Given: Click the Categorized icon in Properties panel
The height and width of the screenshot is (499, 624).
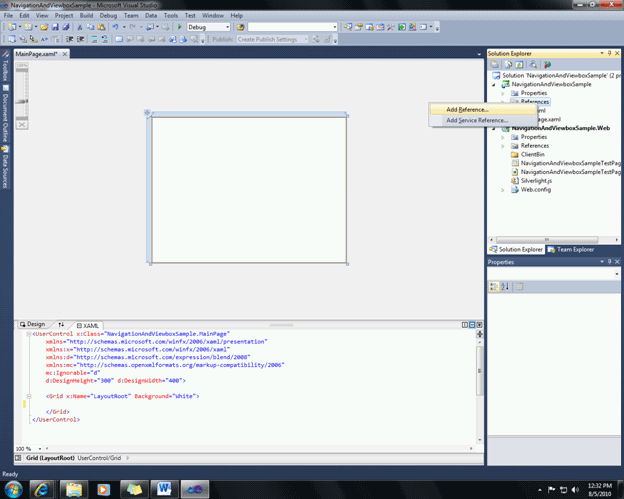Looking at the screenshot, I should pos(494,286).
